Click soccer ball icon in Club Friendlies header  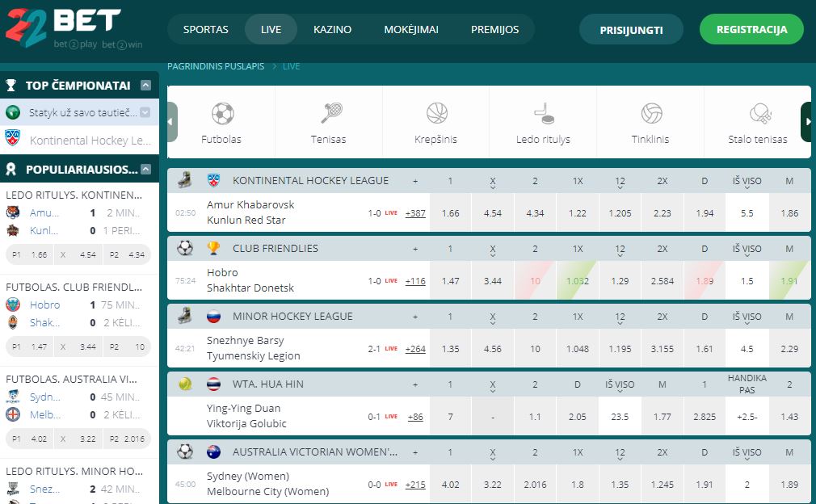(185, 248)
